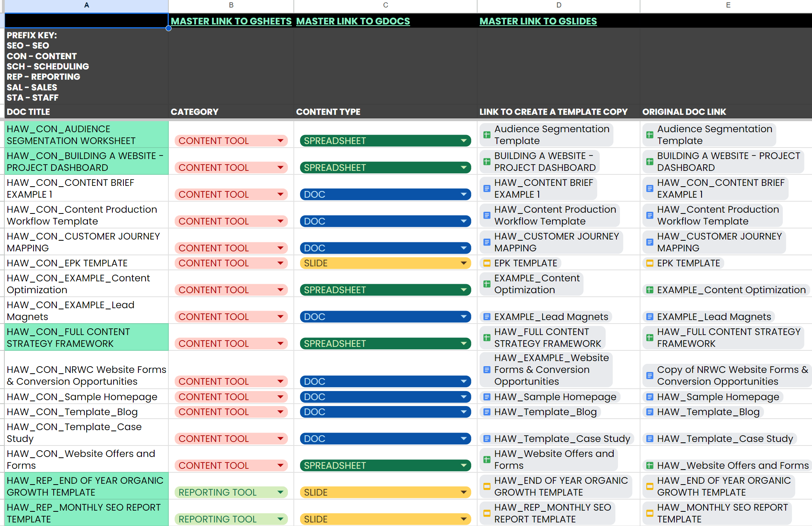Open SLIDE dropdown in EPK TEMPLATE row
The width and height of the screenshot is (812, 526).
click(464, 263)
